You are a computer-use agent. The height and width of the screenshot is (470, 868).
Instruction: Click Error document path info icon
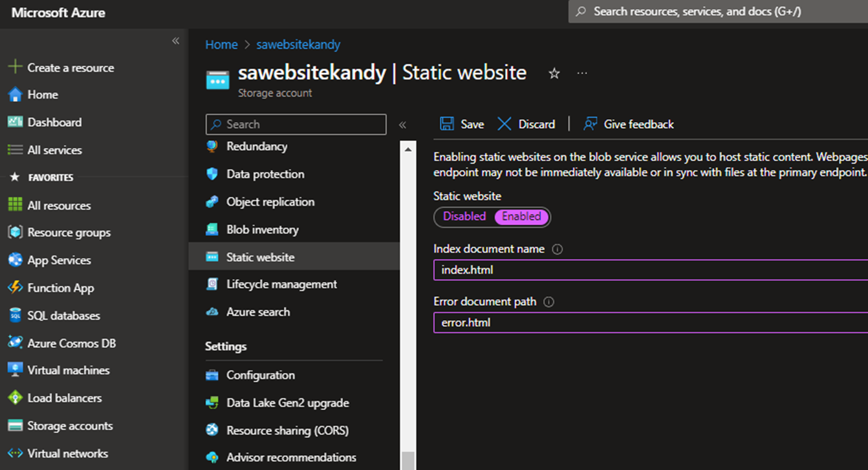coord(548,302)
